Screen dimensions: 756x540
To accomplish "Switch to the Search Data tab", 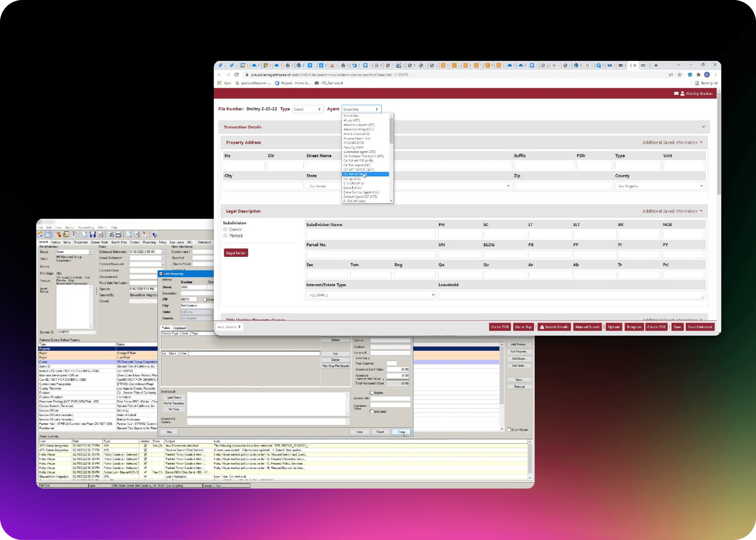I will (119, 242).
